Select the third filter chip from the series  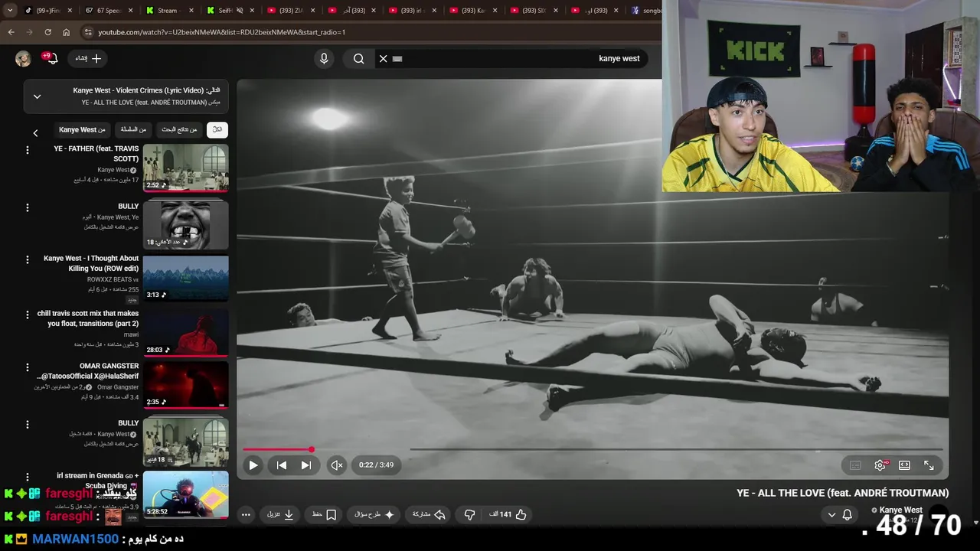click(x=133, y=130)
